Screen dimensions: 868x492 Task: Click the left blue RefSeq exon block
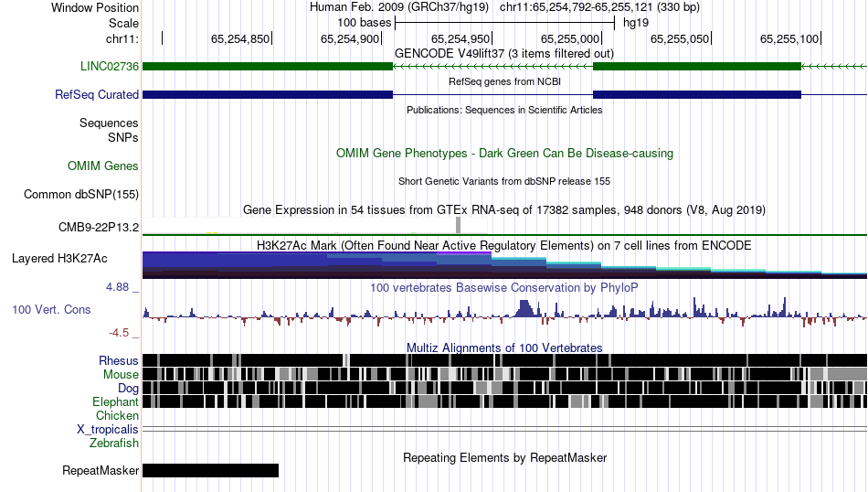(268, 95)
